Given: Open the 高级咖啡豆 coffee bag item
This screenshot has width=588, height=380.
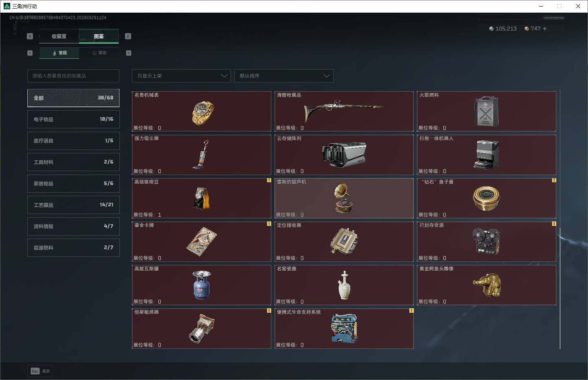Looking at the screenshot, I should [201, 198].
